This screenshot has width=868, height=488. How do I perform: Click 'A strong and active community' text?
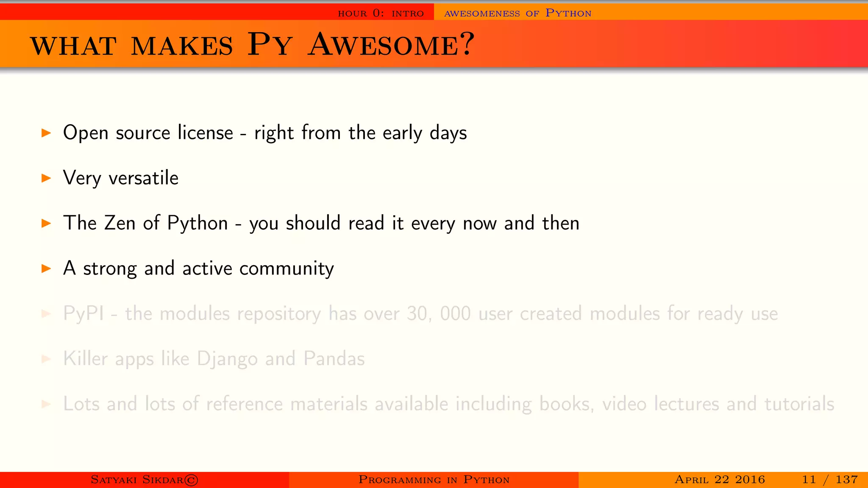198,269
